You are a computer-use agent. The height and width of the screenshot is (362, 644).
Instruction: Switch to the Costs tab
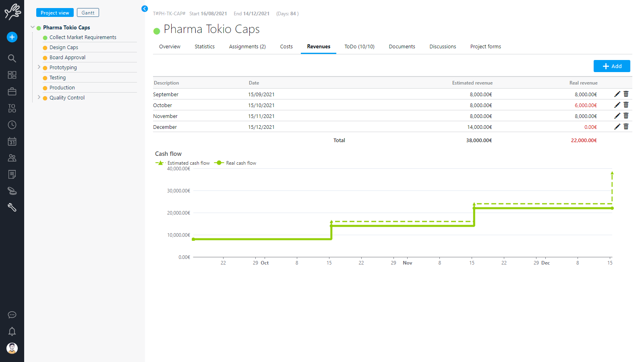[286, 47]
